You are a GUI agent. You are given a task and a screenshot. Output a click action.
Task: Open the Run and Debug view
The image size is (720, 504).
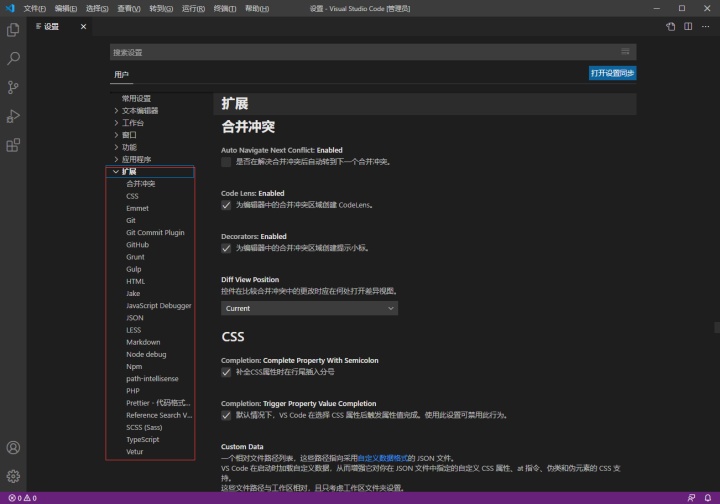click(x=13, y=116)
